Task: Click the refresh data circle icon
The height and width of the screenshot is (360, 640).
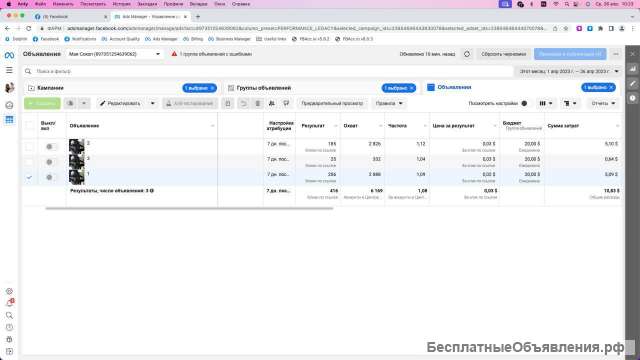Action: [467, 54]
